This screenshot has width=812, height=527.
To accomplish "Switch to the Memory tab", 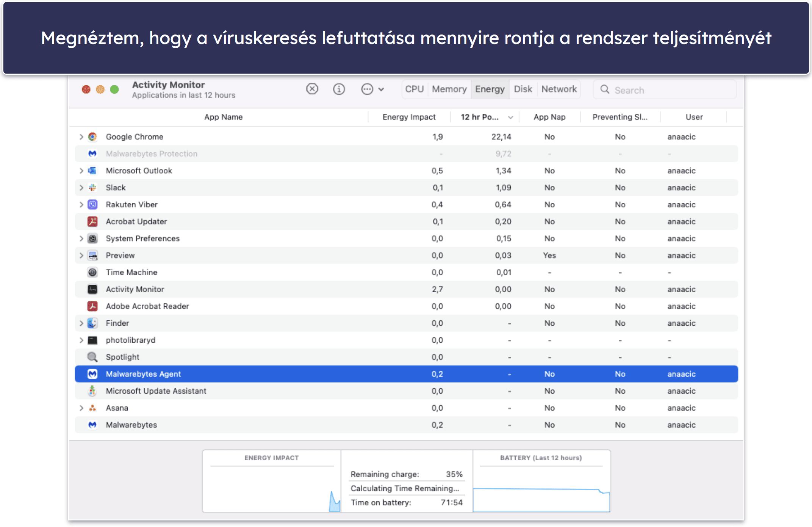I will click(x=449, y=89).
